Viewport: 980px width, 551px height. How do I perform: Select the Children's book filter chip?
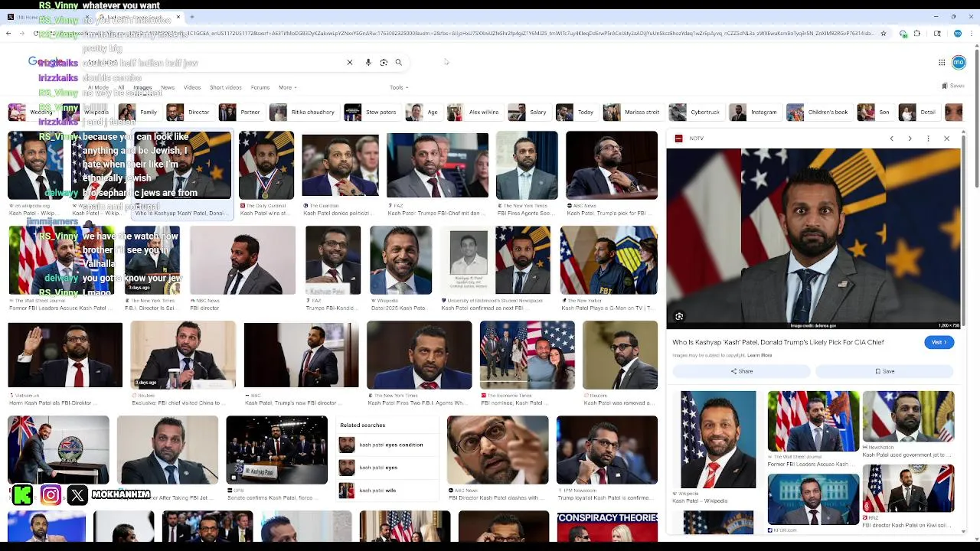click(x=818, y=112)
